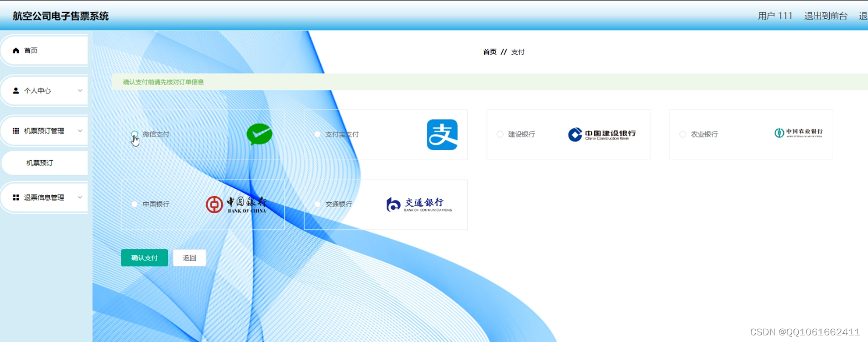
Task: Open the 退票信息管理 sidebar menu
Action: pyautogui.click(x=44, y=197)
